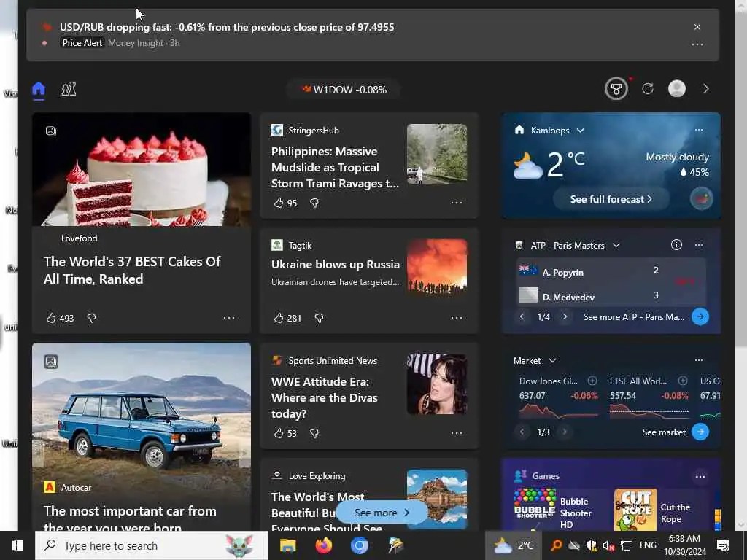This screenshot has height=560, width=747.
Task: Click See market arrow button
Action: pyautogui.click(x=700, y=432)
